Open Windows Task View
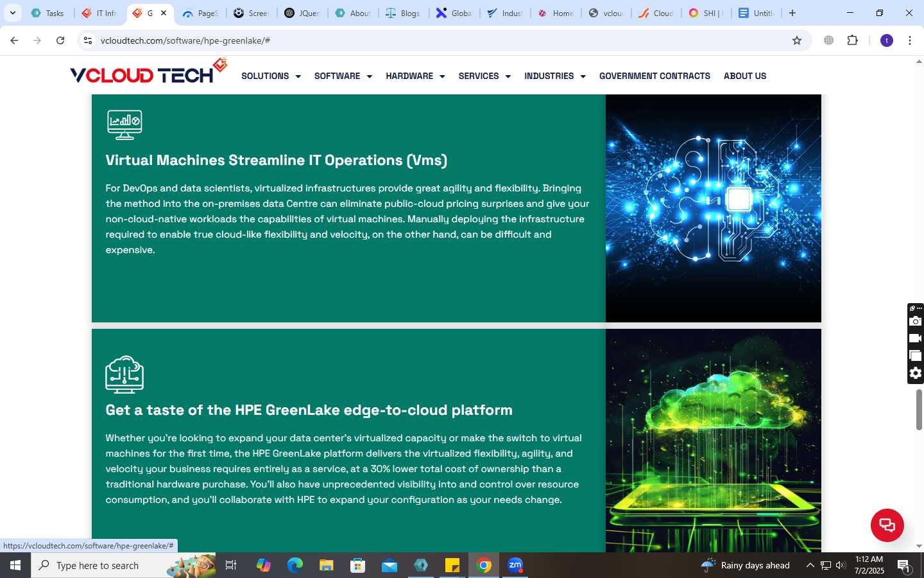This screenshot has width=924, height=578. pyautogui.click(x=231, y=565)
